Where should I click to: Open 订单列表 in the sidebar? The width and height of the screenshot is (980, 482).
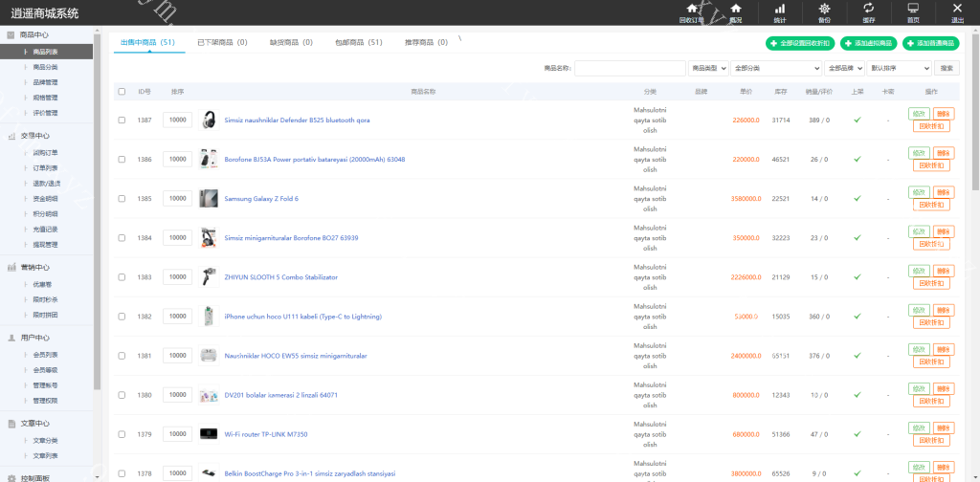point(46,168)
